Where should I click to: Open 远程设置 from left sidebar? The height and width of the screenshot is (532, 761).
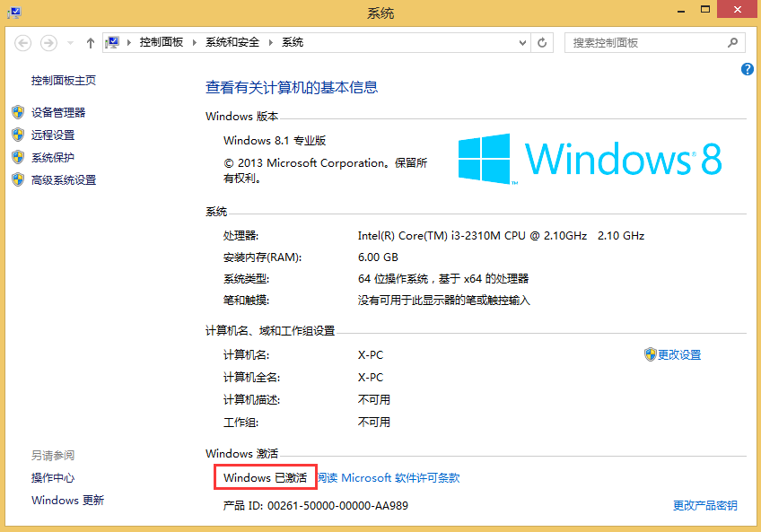[x=53, y=135]
